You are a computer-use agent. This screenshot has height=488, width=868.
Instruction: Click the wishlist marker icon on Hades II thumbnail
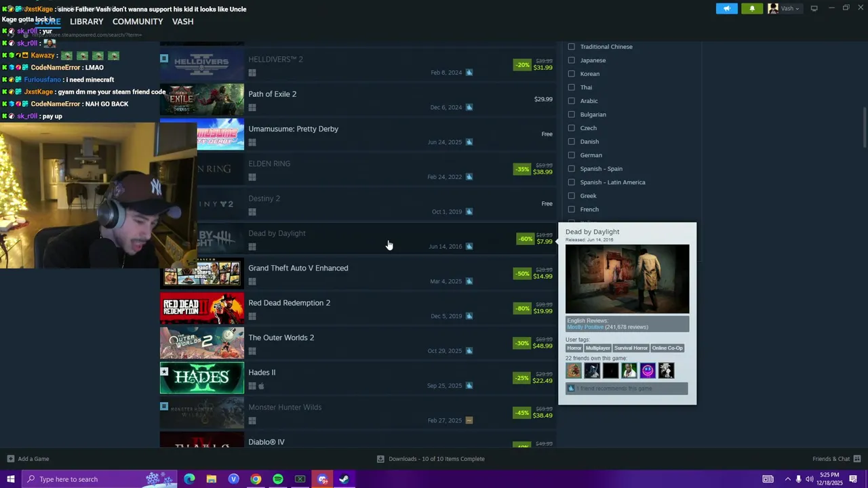click(164, 371)
